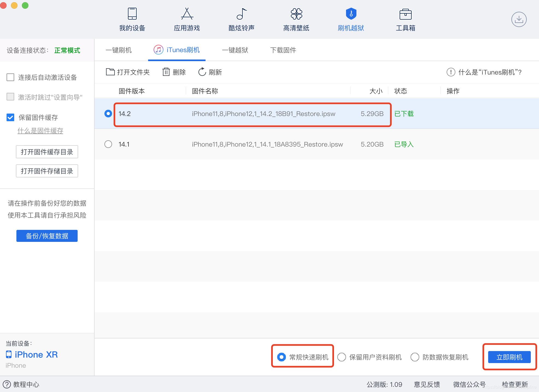Switch to 下载固件 tab
Image resolution: width=539 pixels, height=392 pixels.
pos(283,50)
